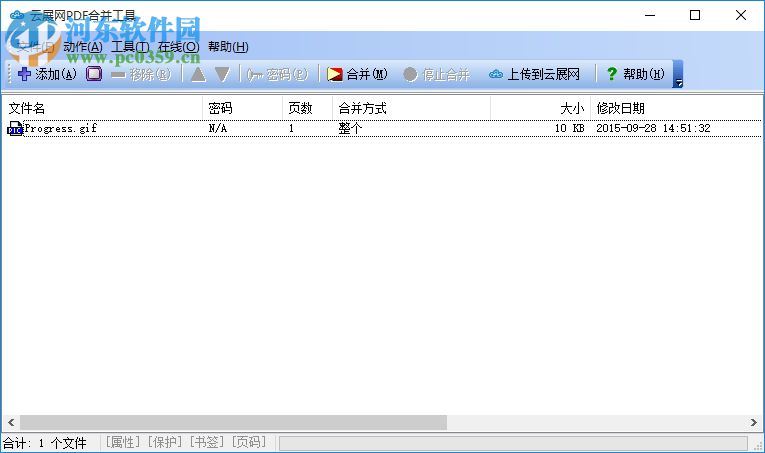Click the horizontal scrollbar thumb
This screenshot has height=453, width=765.
pyautogui.click(x=233, y=422)
